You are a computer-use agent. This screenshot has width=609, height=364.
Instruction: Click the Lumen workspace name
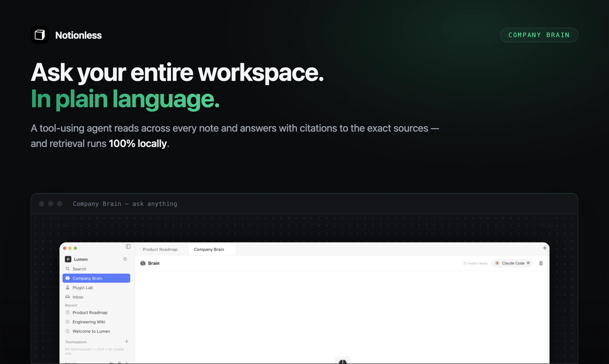[x=81, y=259]
